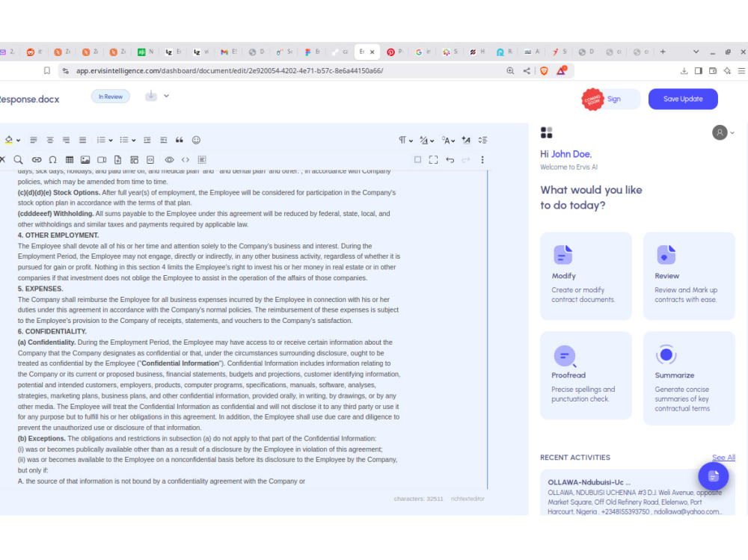Select the Modify card
Image resolution: width=748 pixels, height=560 pixels.
tap(586, 276)
